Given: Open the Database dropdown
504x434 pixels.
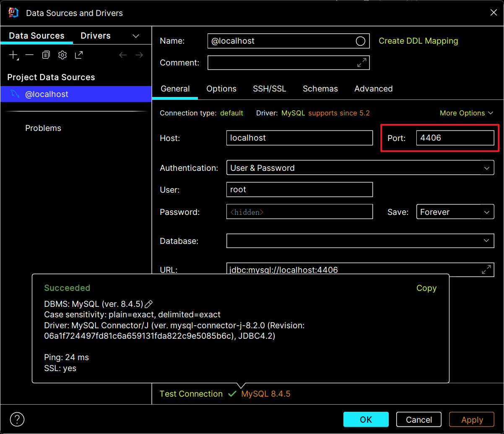Looking at the screenshot, I should coord(360,241).
